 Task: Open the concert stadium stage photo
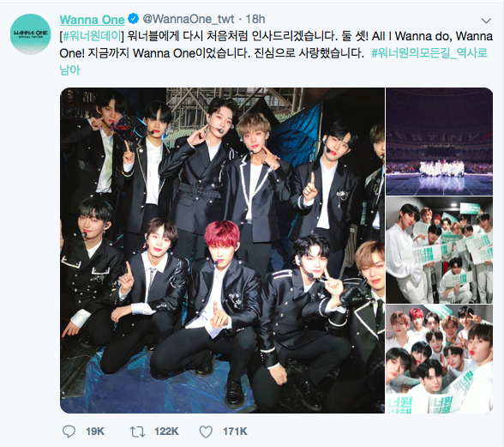pos(440,142)
